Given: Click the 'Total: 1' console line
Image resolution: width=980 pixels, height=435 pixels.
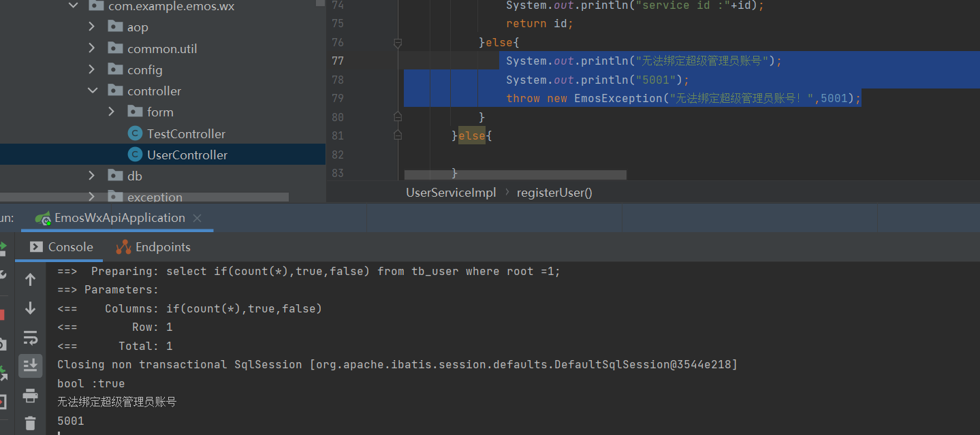Looking at the screenshot, I should click(114, 347).
